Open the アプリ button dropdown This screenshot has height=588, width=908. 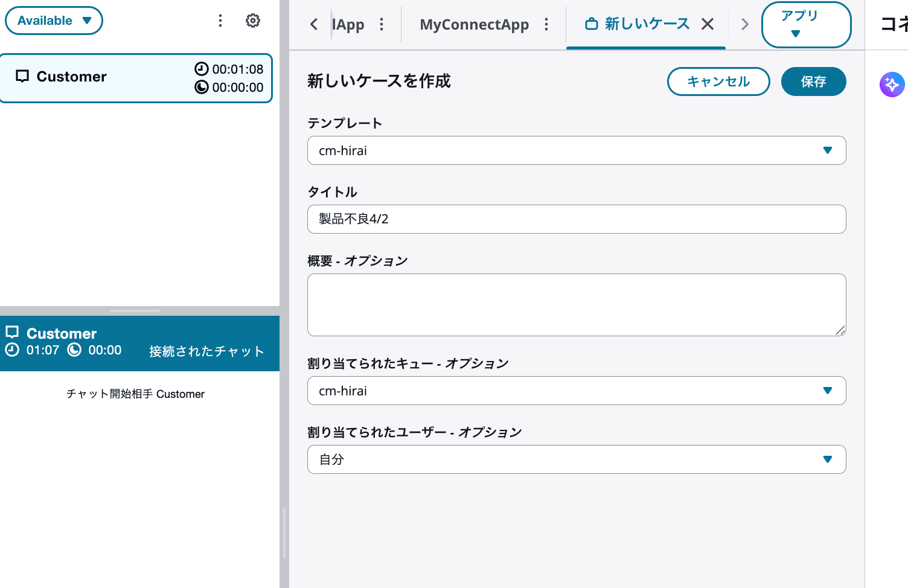pyautogui.click(x=806, y=24)
